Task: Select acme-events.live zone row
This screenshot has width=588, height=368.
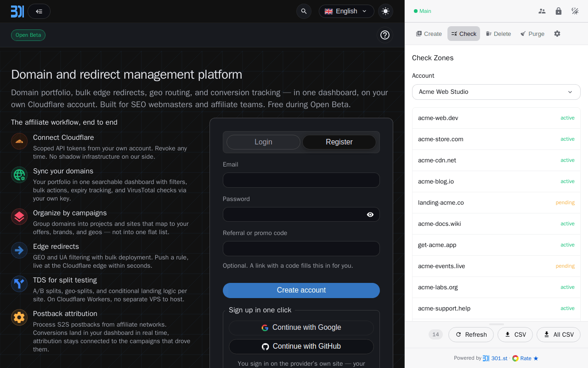Action: click(496, 266)
